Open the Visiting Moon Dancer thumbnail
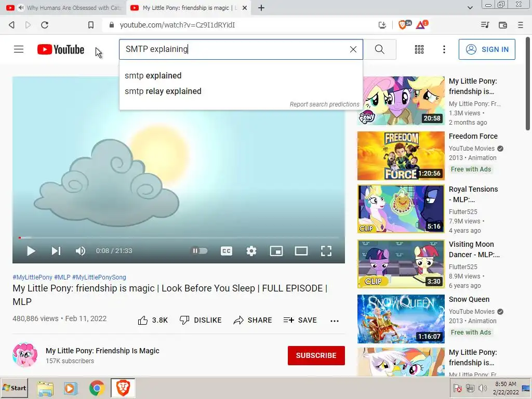 click(x=401, y=264)
